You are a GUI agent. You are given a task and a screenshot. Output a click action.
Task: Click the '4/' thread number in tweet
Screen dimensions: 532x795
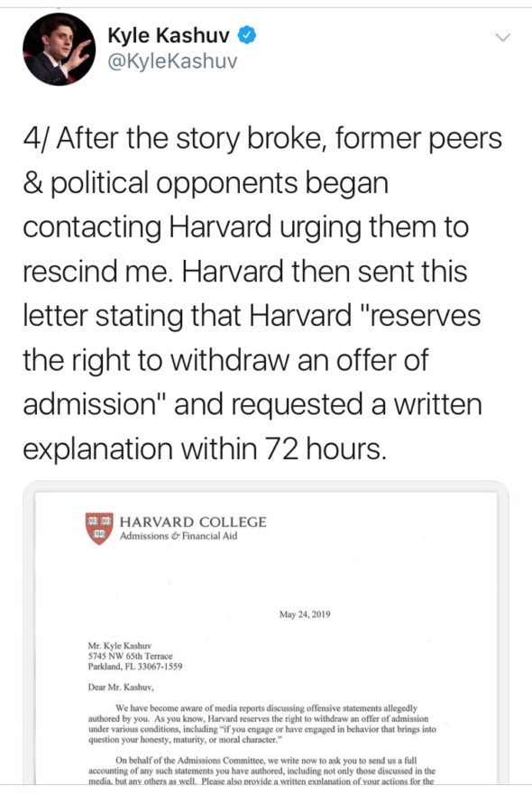tap(37, 138)
